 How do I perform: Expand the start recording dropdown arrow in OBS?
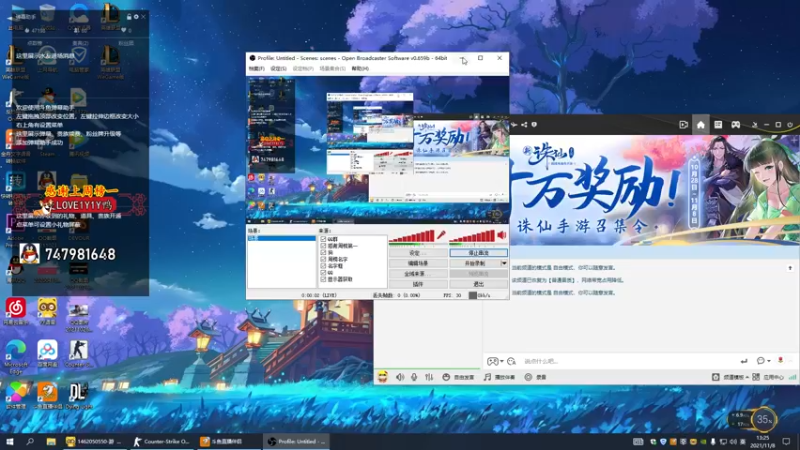504,263
